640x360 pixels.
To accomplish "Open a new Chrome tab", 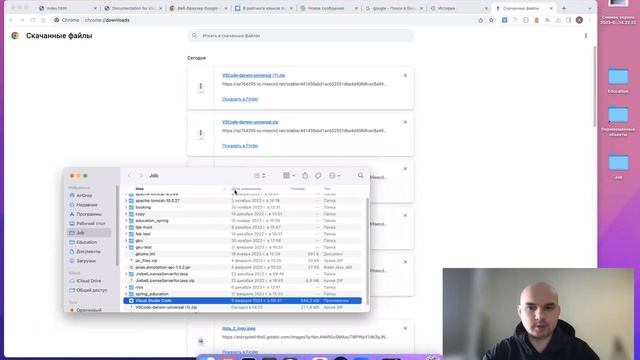I will [x=564, y=8].
